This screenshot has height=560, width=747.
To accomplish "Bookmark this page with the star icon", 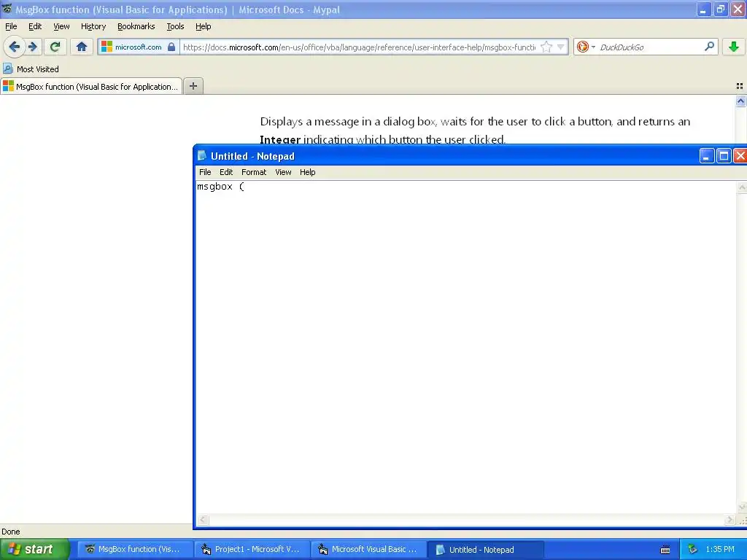I will point(546,47).
